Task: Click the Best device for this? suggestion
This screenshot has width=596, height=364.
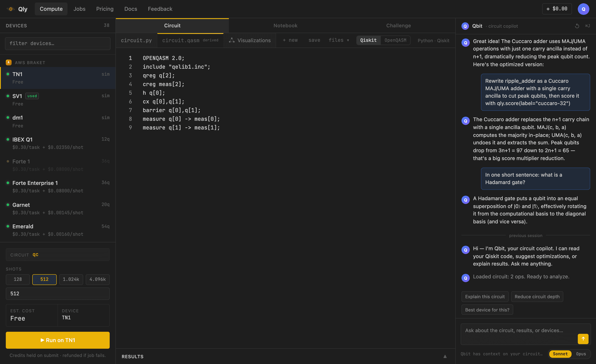Action: click(487, 310)
